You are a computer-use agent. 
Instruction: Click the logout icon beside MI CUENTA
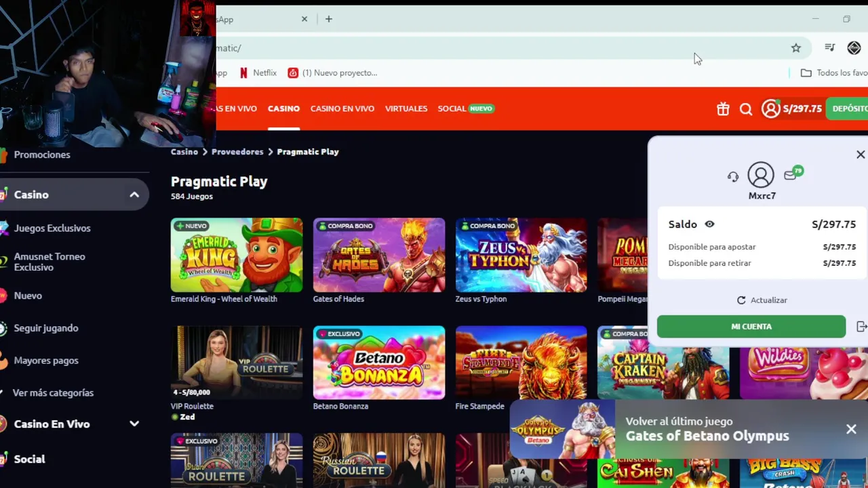861,327
